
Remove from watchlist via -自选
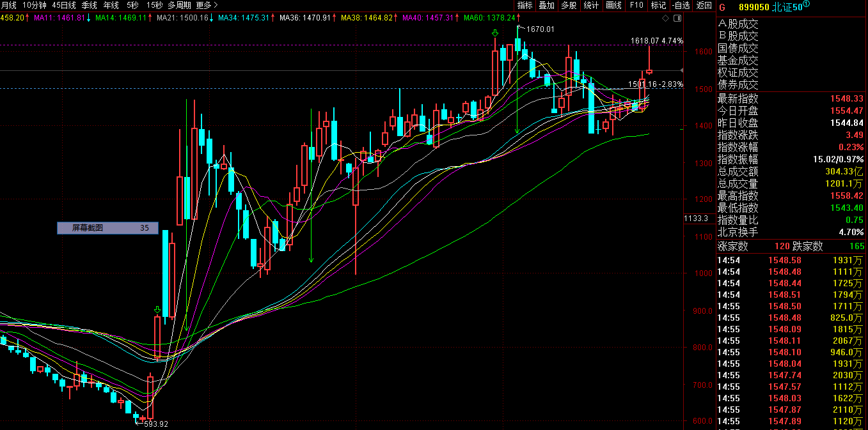(x=681, y=5)
